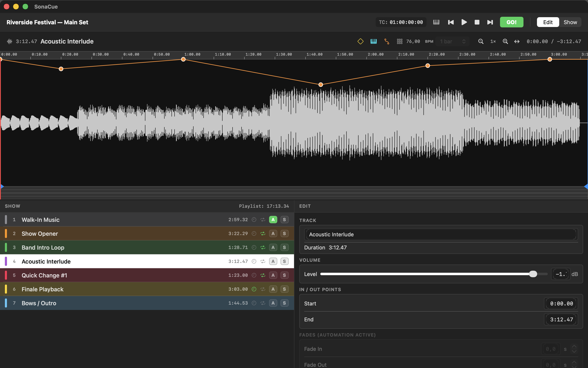Image resolution: width=588 pixels, height=368 pixels.
Task: Toggle S button on Bows / Outro
Action: coord(284,303)
